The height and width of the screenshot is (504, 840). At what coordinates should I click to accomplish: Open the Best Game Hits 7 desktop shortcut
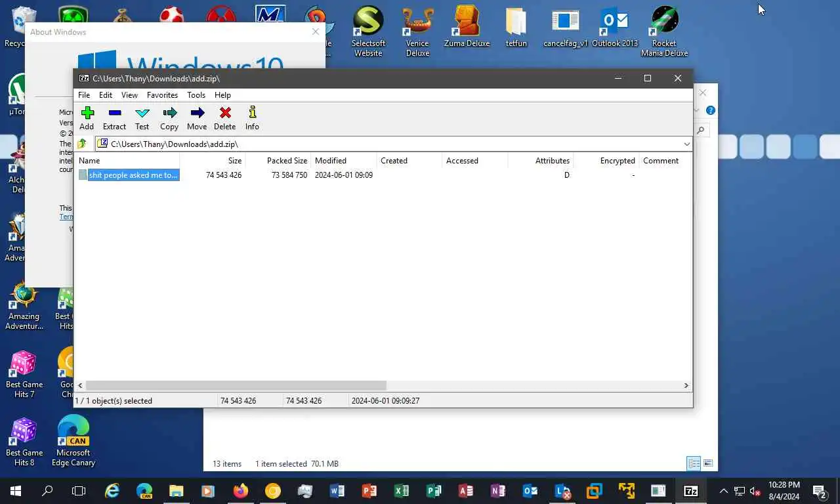24,373
